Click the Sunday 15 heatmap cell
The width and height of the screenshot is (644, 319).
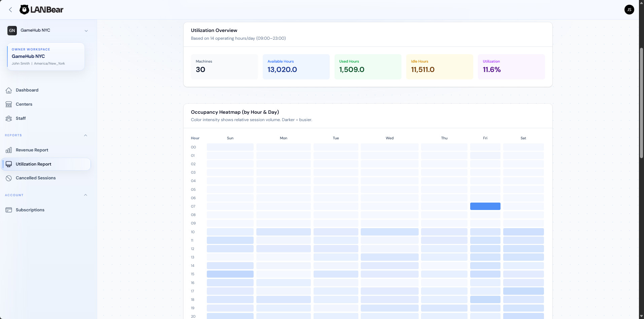[230, 274]
